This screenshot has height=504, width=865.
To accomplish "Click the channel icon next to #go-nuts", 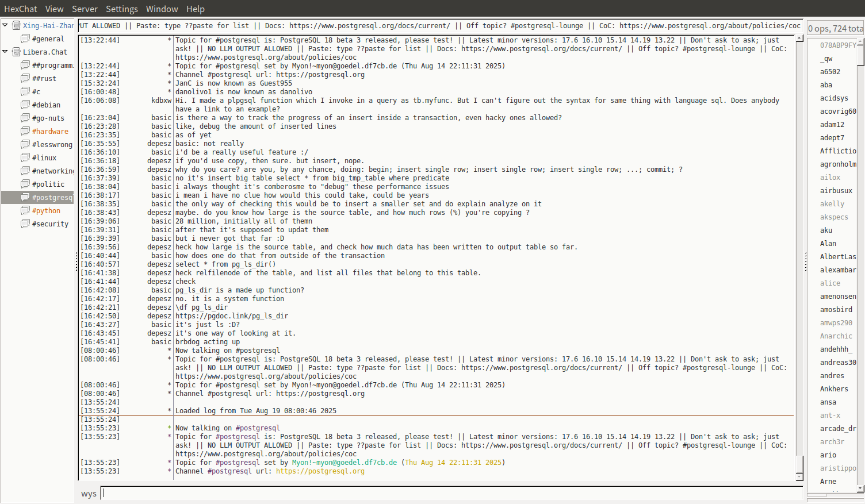I will point(25,118).
